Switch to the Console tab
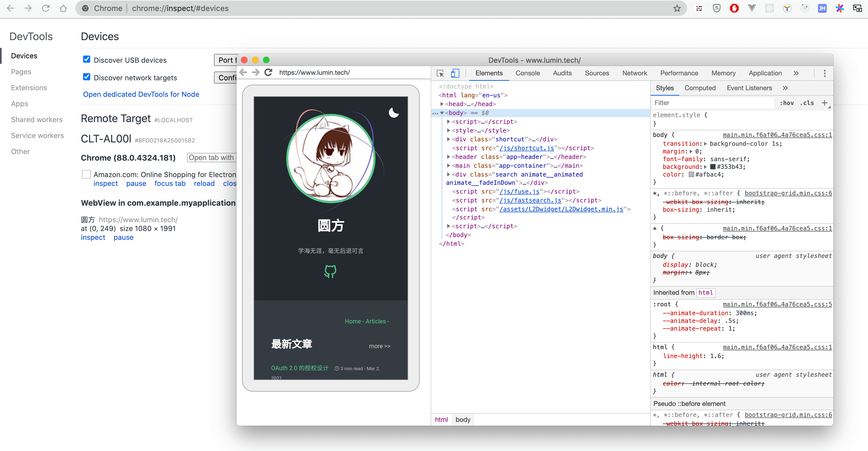This screenshot has height=451, width=868. [x=528, y=73]
